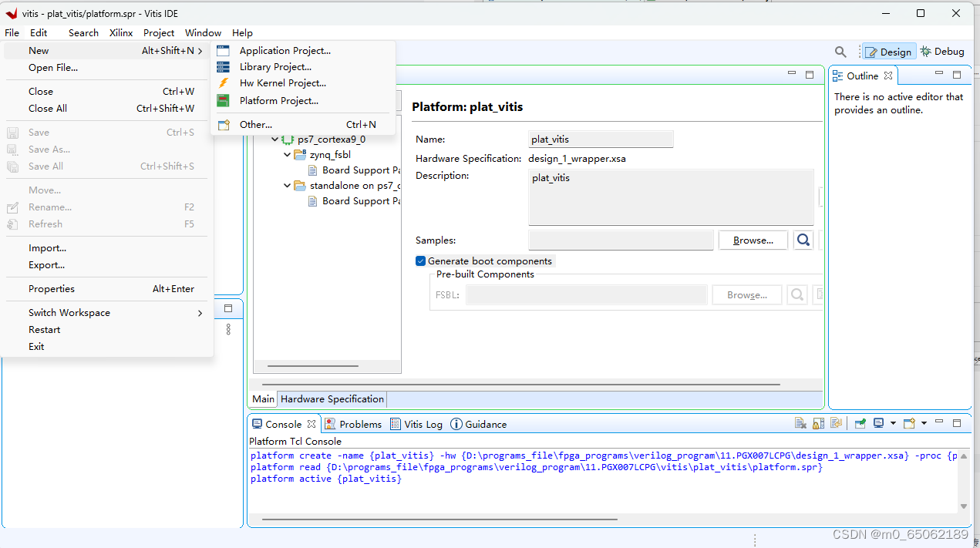Open the search magnifier icon in toolbar
980x548 pixels.
(840, 51)
